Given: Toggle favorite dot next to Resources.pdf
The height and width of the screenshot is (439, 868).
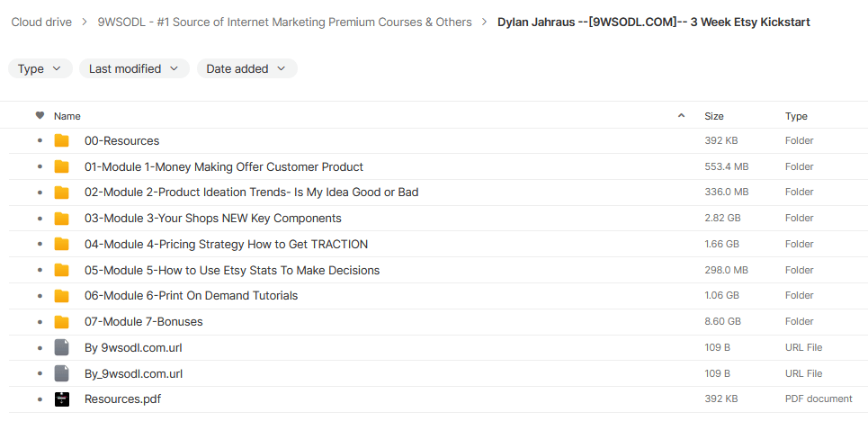Looking at the screenshot, I should 40,399.
